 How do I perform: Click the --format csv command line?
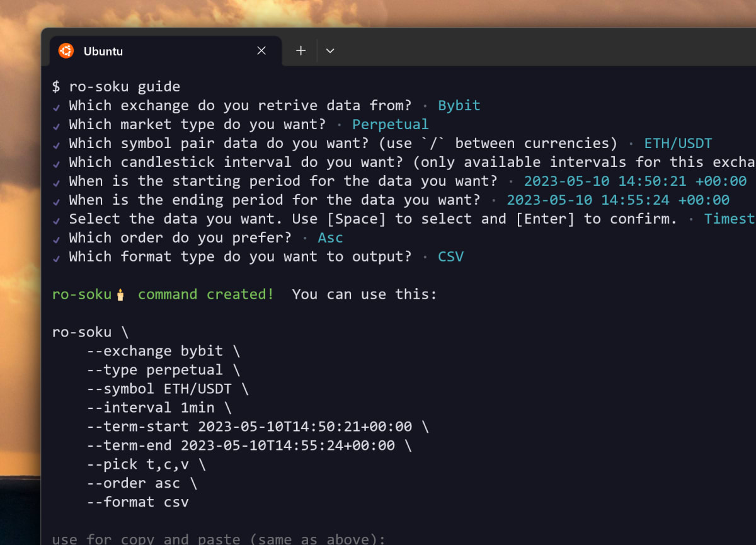137,502
